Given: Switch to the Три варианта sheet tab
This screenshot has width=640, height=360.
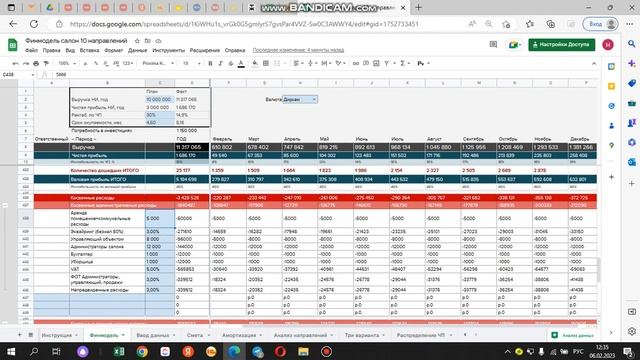Looking at the screenshot, I should 364,335.
